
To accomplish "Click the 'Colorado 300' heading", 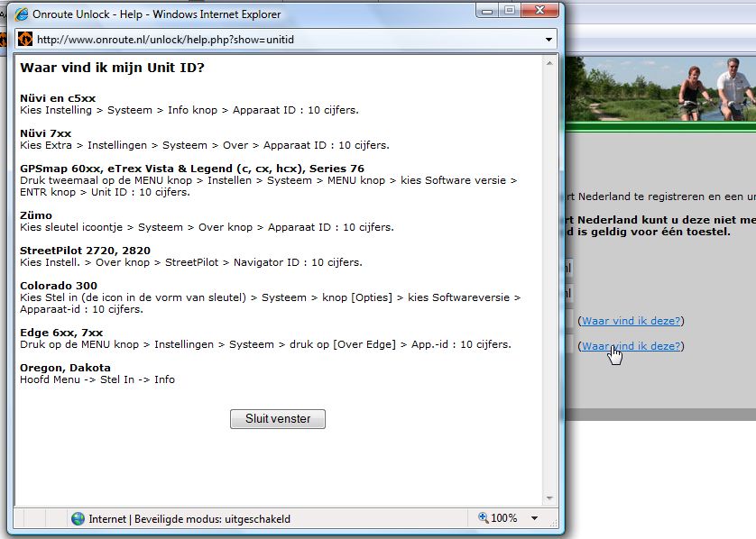I will [x=59, y=286].
